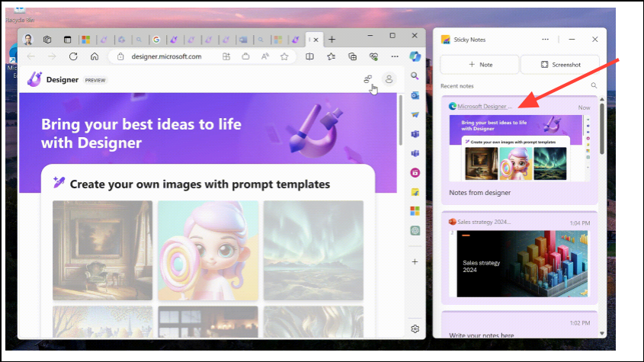The width and height of the screenshot is (644, 362).
Task: Open the Workspaces icon in Edge
Action: coord(47,40)
